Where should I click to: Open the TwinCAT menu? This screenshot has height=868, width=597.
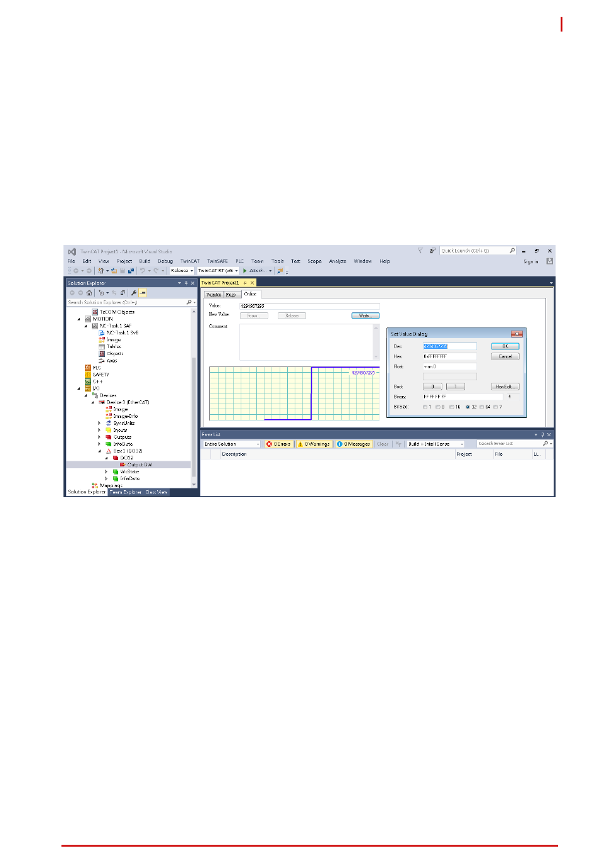[x=190, y=261]
